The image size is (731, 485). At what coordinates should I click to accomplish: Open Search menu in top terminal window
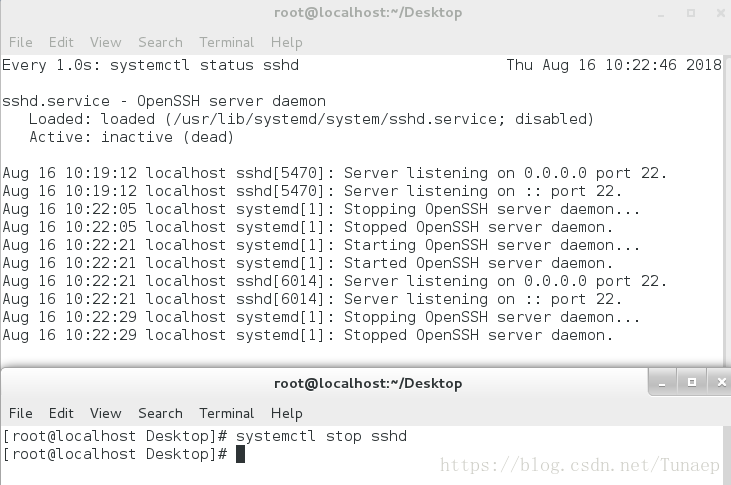(x=160, y=42)
